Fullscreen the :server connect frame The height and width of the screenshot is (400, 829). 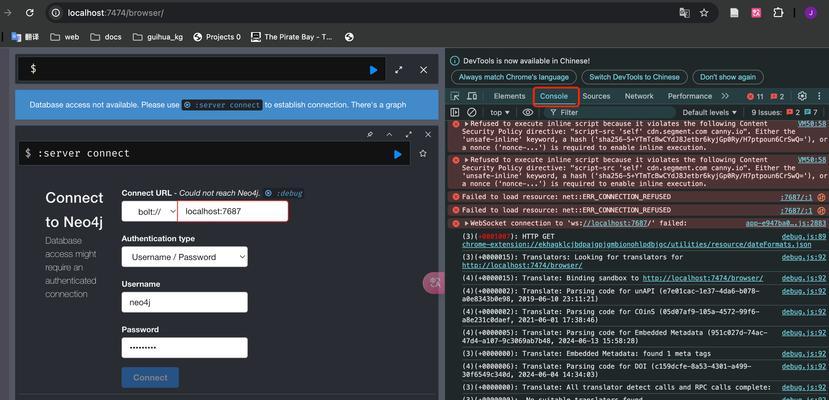pos(409,135)
